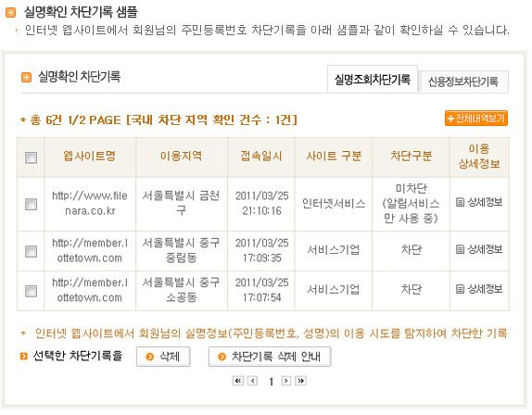The height and width of the screenshot is (415, 532).
Task: Select page number 1 in pagination
Action: point(271,382)
